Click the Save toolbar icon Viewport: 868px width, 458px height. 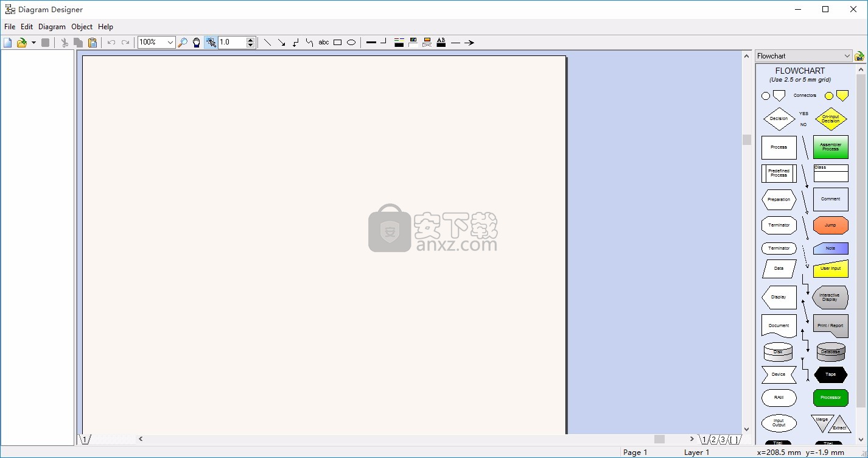pos(45,43)
